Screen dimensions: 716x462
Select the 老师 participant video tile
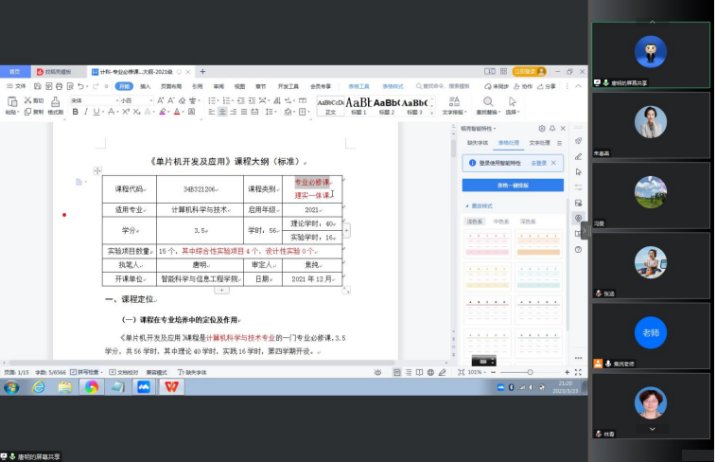click(x=651, y=331)
